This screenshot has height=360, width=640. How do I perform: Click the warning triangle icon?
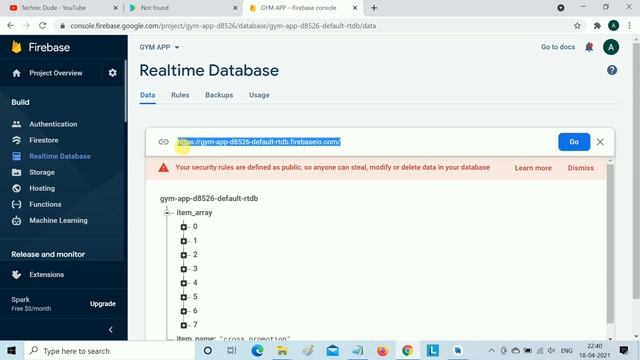click(x=164, y=168)
